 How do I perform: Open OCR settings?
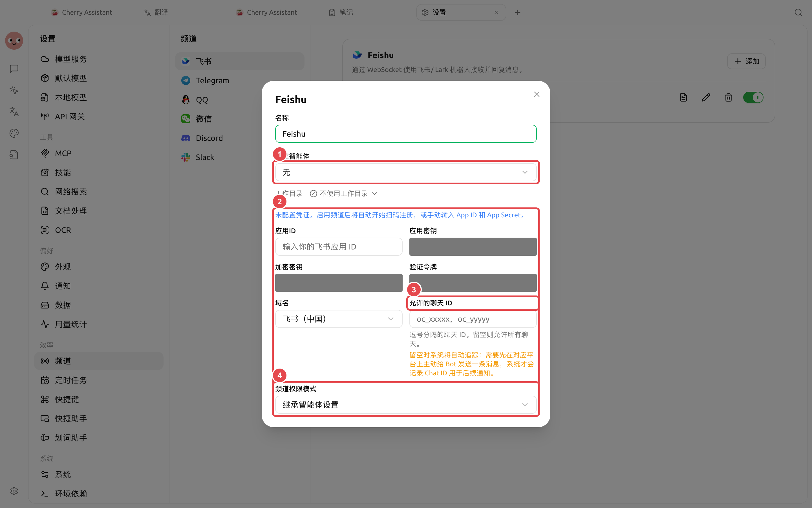pyautogui.click(x=99, y=230)
